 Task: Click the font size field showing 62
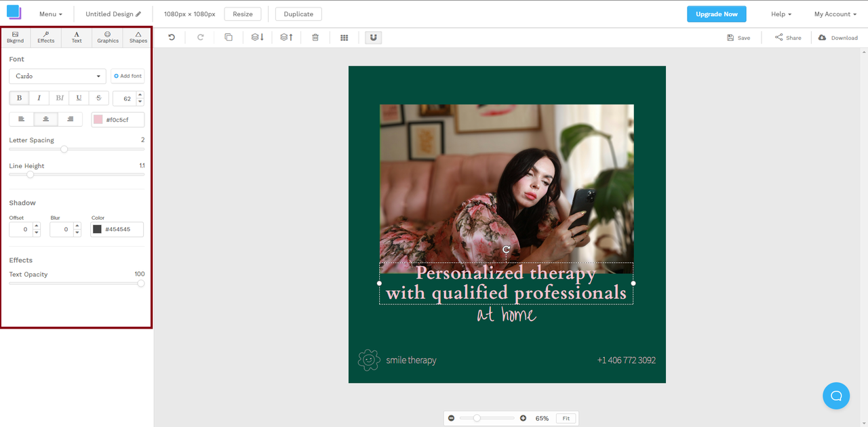click(125, 98)
